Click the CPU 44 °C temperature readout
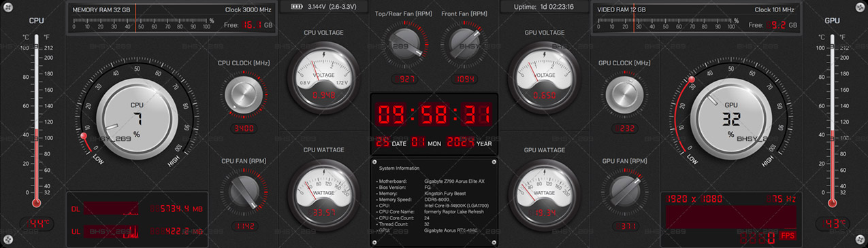This screenshot has height=248, width=868. (x=37, y=223)
